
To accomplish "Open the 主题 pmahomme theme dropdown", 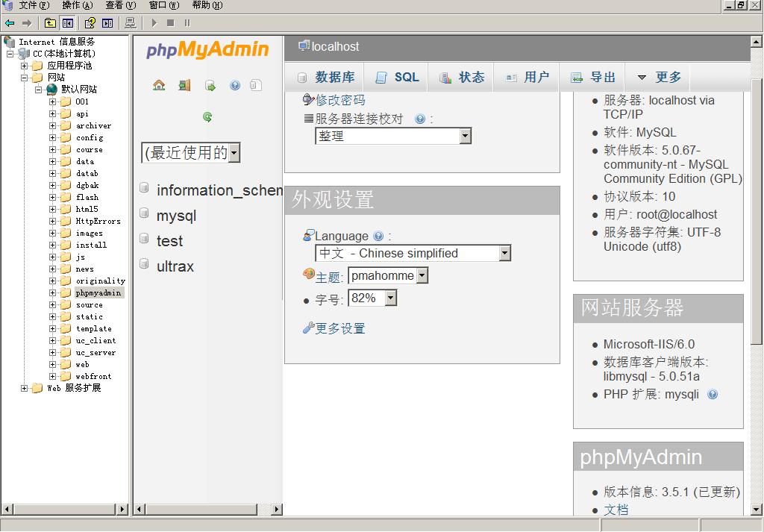I will (x=422, y=276).
